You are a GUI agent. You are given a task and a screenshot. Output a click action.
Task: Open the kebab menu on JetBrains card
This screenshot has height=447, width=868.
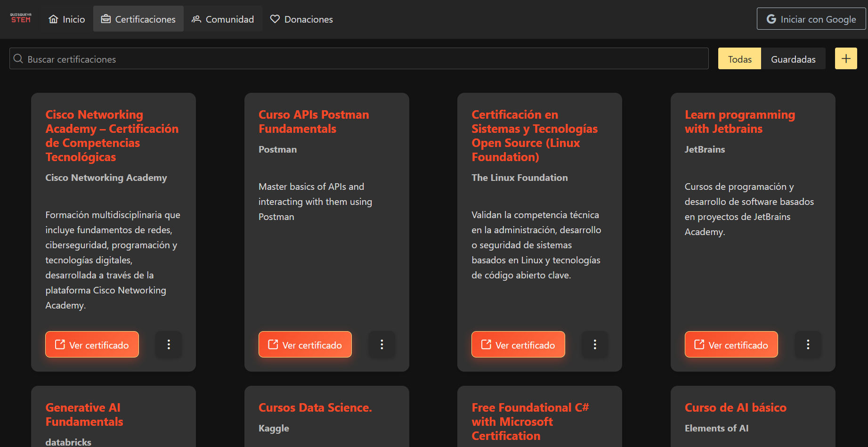pyautogui.click(x=808, y=344)
